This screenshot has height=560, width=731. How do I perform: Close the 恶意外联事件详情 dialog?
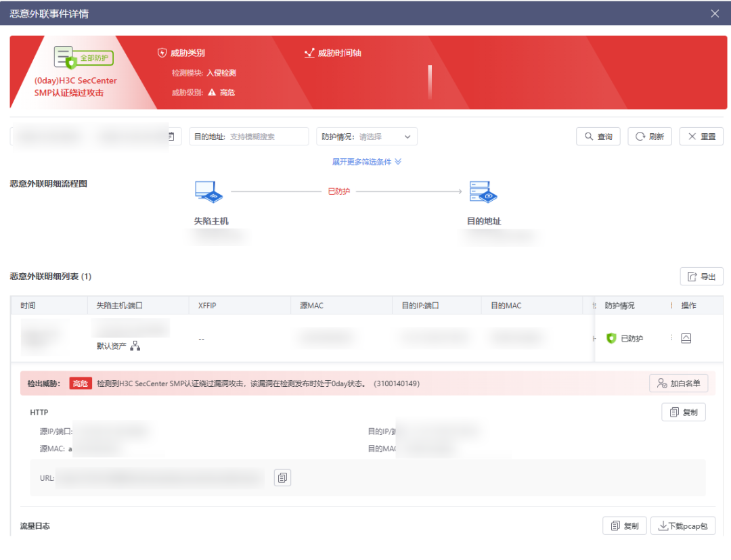tap(715, 14)
